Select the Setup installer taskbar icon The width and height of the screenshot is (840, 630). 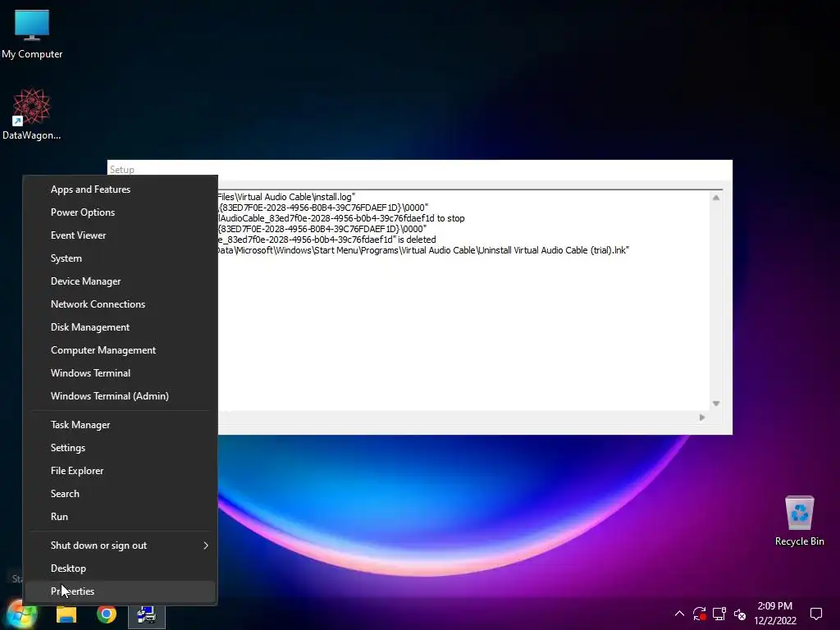point(146,615)
